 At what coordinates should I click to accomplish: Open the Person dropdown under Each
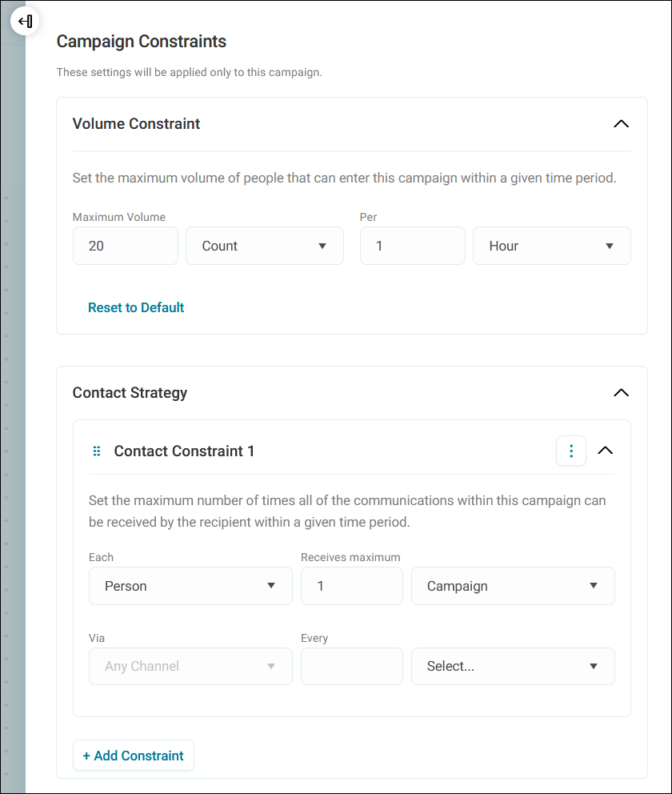pos(190,586)
